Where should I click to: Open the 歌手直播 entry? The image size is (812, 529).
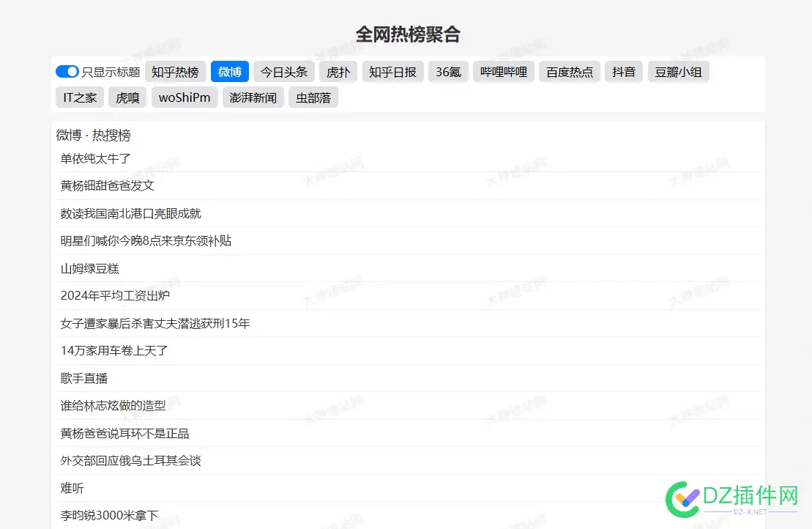(x=408, y=378)
